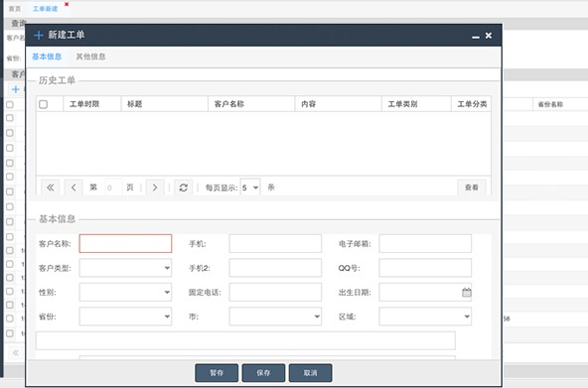
Task: Sort by 标题 column header
Action: pos(165,104)
